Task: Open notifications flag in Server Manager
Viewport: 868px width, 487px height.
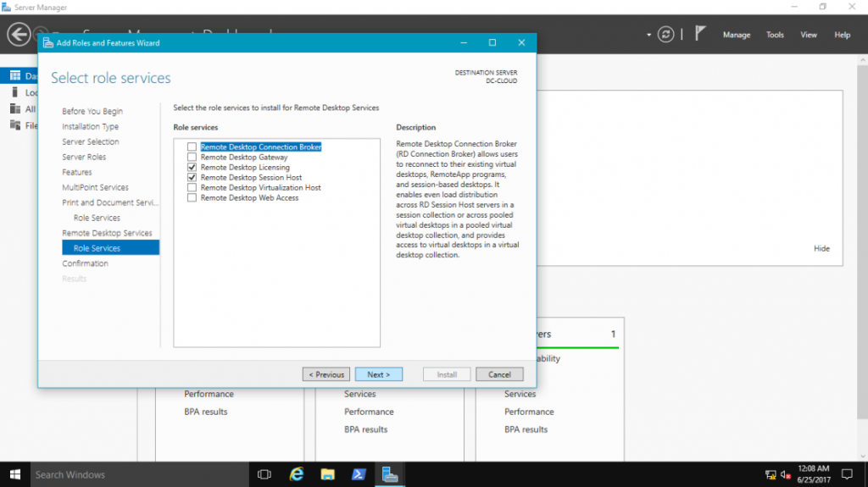Action: point(700,34)
